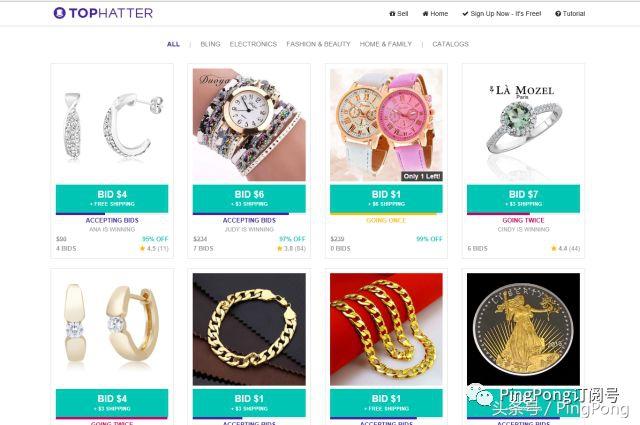Click the Tophatter logo icon
Image resolution: width=640 pixels, height=425 pixels.
(60, 13)
